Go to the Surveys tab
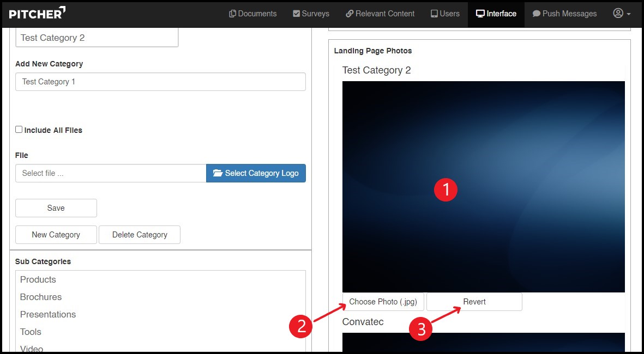Screen dimensions: 644x354 point(311,14)
